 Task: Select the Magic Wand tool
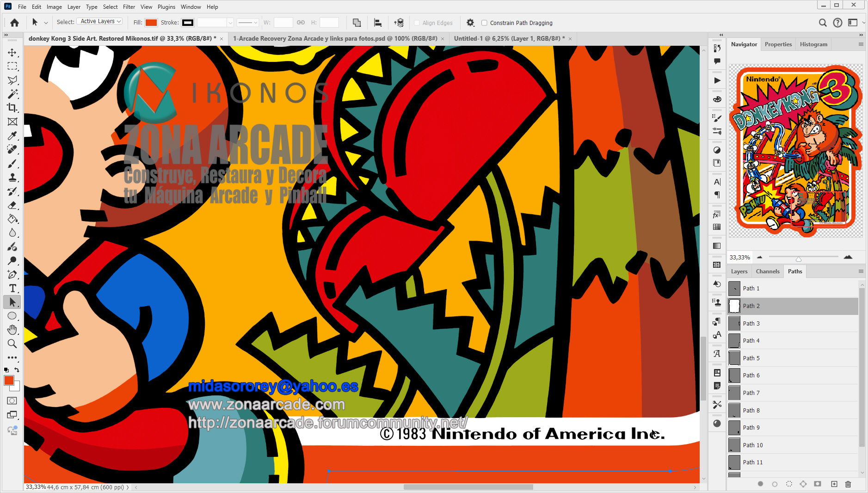(x=12, y=94)
